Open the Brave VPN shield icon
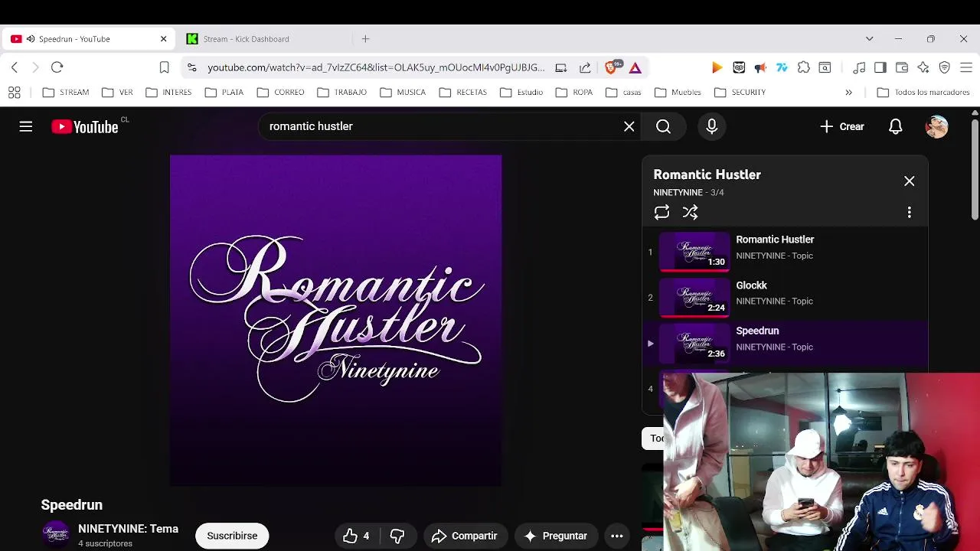This screenshot has height=551, width=980. coord(944,67)
